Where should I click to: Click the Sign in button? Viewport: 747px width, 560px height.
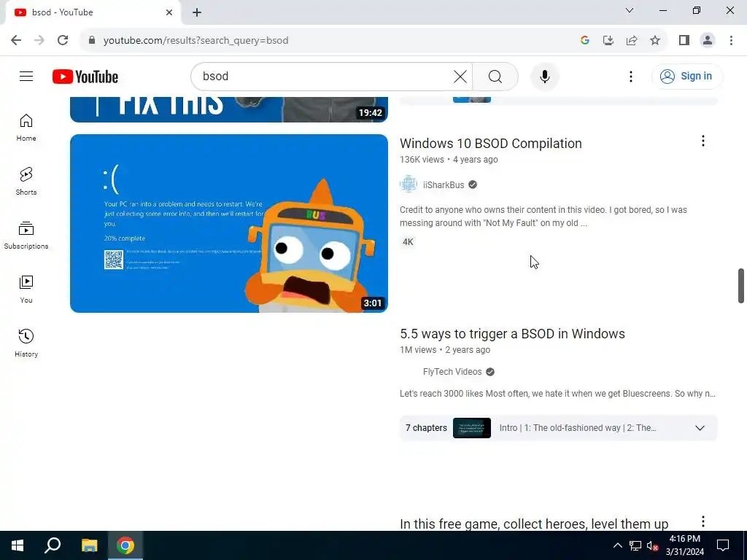686,76
